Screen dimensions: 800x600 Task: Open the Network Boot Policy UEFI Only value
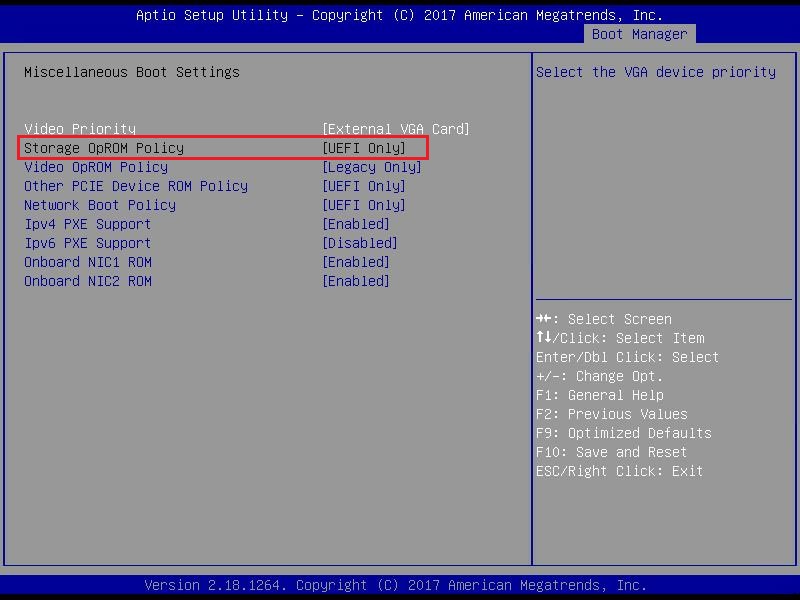(363, 205)
